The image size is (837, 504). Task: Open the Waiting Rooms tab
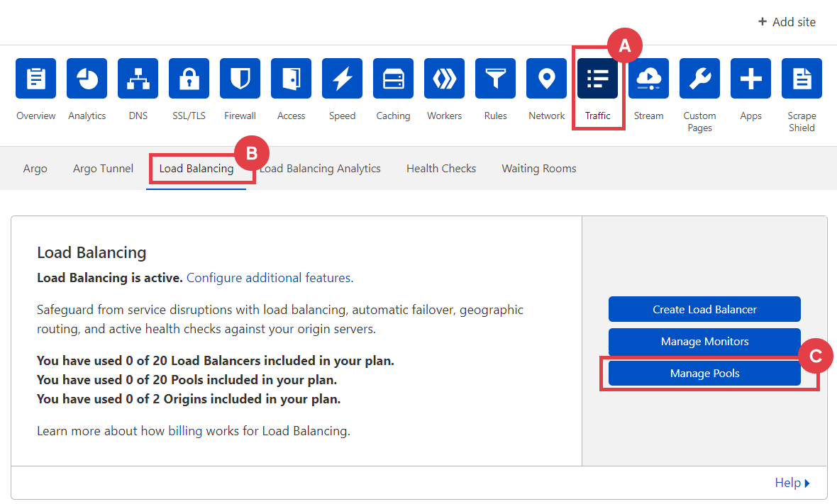pyautogui.click(x=538, y=169)
